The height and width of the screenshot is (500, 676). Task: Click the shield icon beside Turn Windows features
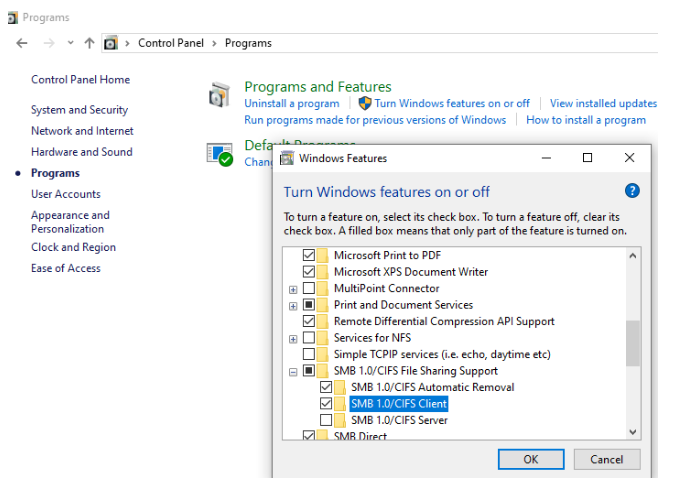[x=365, y=103]
